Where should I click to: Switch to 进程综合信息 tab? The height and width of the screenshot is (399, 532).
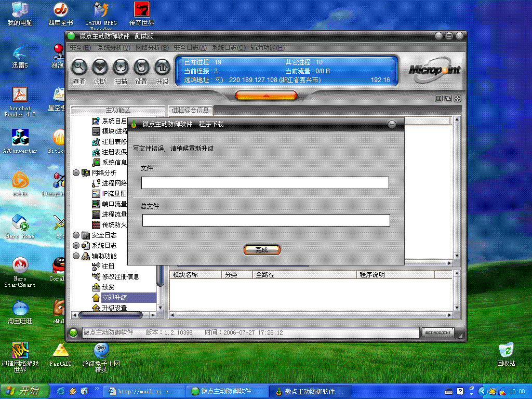(190, 110)
